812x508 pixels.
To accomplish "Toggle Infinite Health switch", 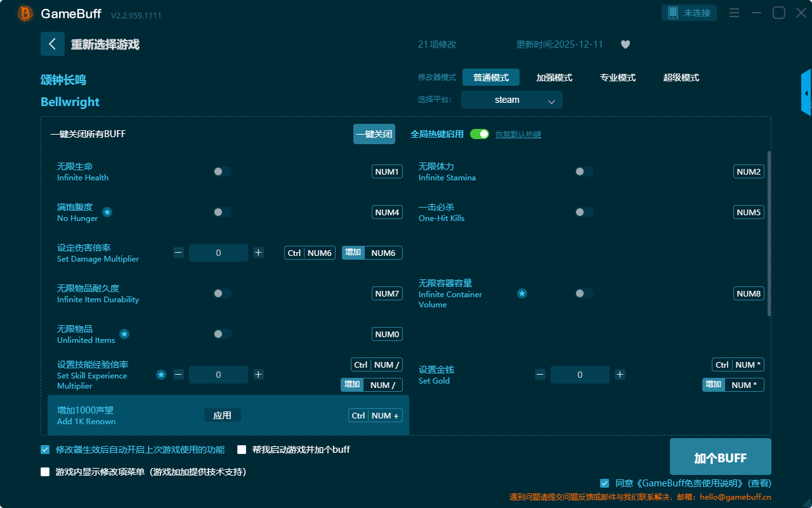I will (x=223, y=171).
